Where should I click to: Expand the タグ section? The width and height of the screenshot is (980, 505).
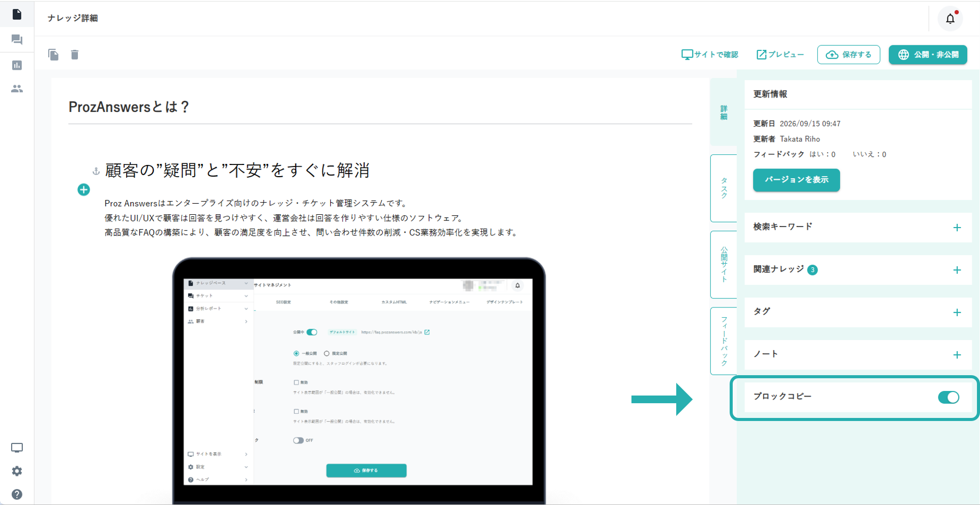tap(957, 313)
